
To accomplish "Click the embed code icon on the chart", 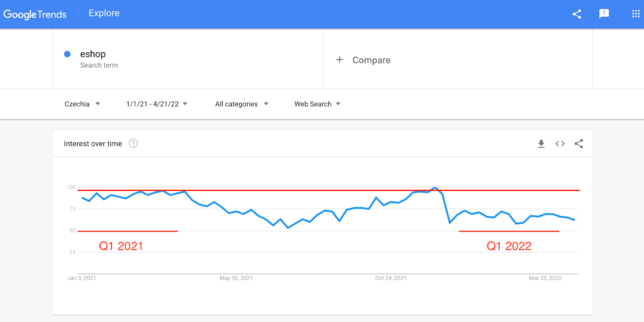I will click(560, 144).
